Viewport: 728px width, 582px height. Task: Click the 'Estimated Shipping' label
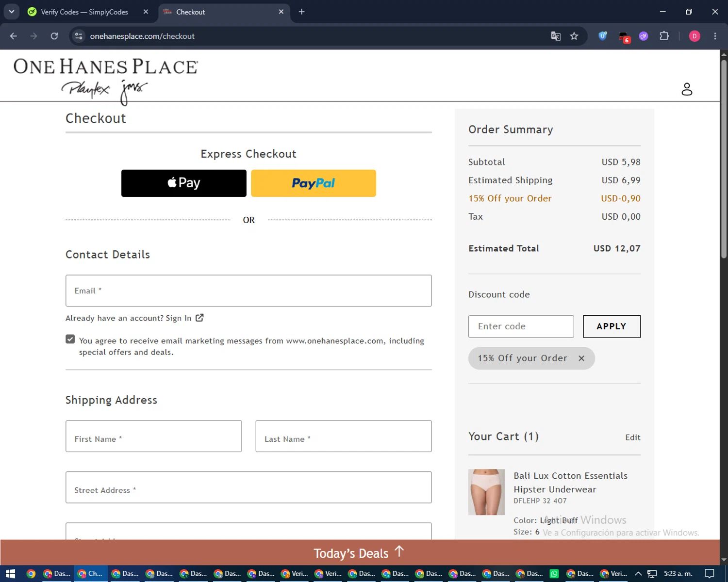click(x=511, y=180)
